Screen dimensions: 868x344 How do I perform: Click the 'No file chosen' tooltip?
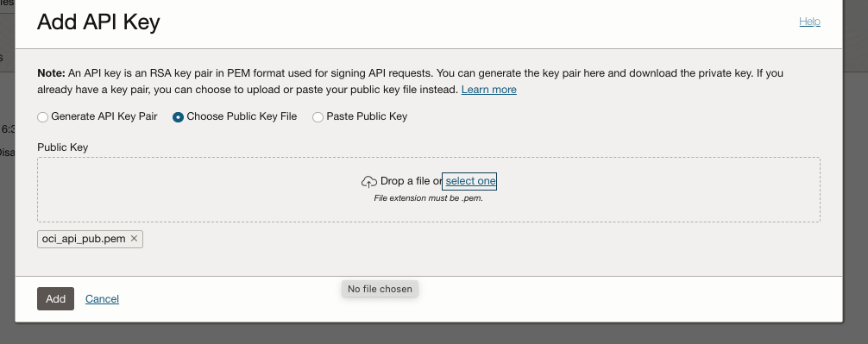click(x=380, y=289)
